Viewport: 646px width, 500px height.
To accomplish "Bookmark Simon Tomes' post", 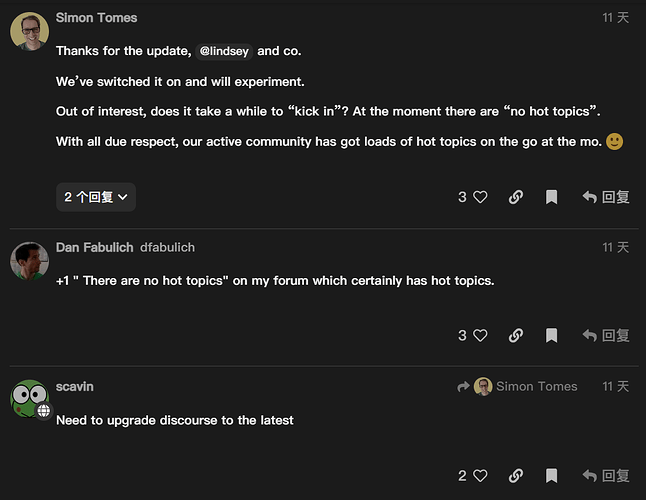I will [551, 197].
